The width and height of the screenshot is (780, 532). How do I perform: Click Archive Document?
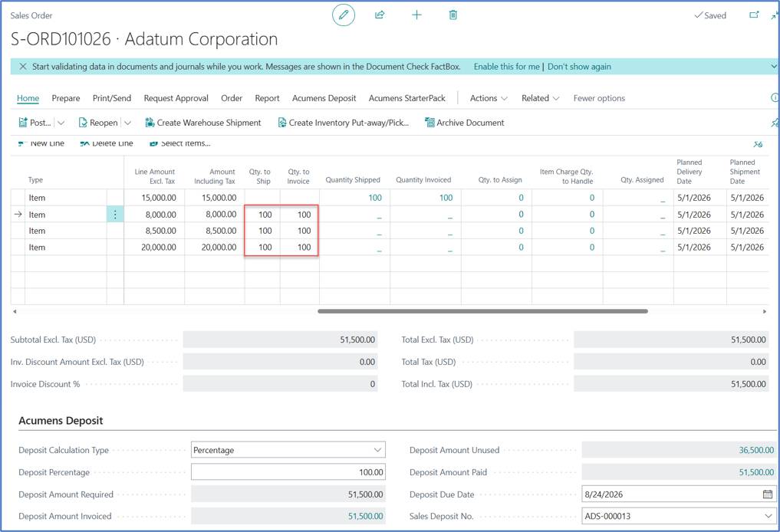(464, 123)
